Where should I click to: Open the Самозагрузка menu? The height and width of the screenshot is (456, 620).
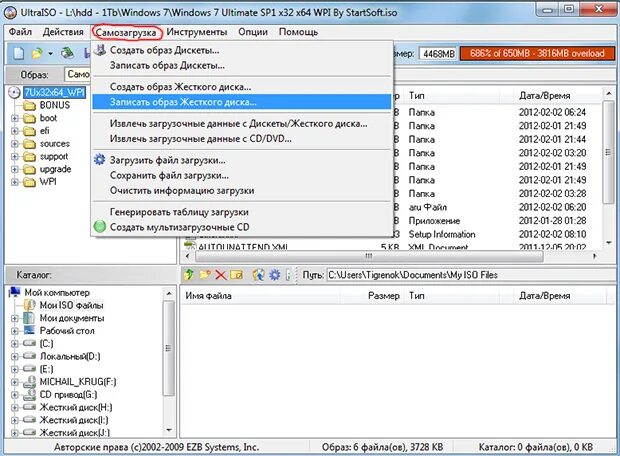click(x=126, y=32)
